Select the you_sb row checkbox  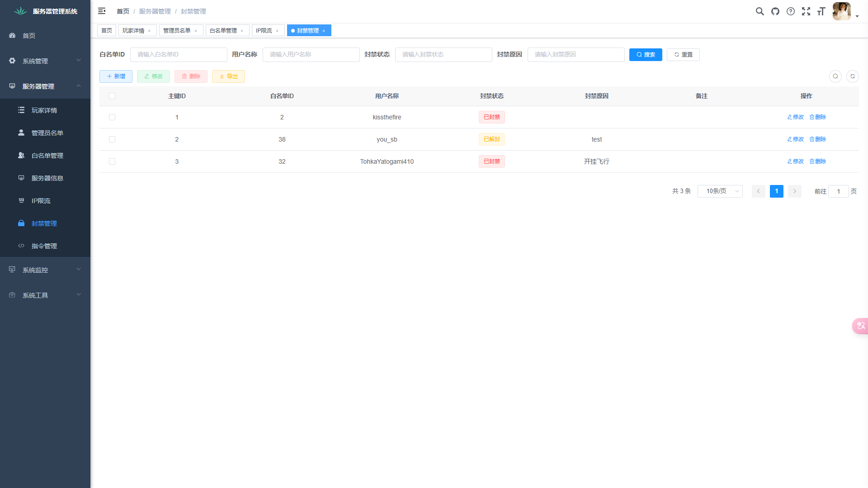coord(112,139)
